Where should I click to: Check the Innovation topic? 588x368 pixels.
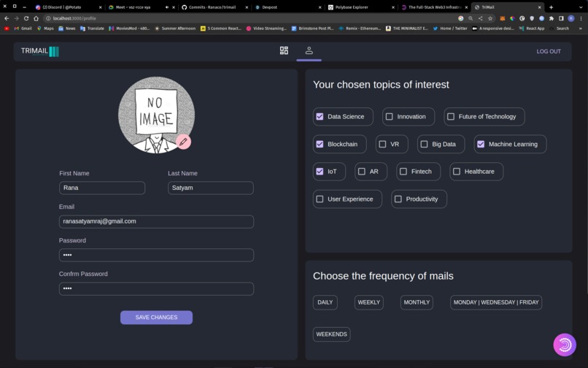coord(390,116)
